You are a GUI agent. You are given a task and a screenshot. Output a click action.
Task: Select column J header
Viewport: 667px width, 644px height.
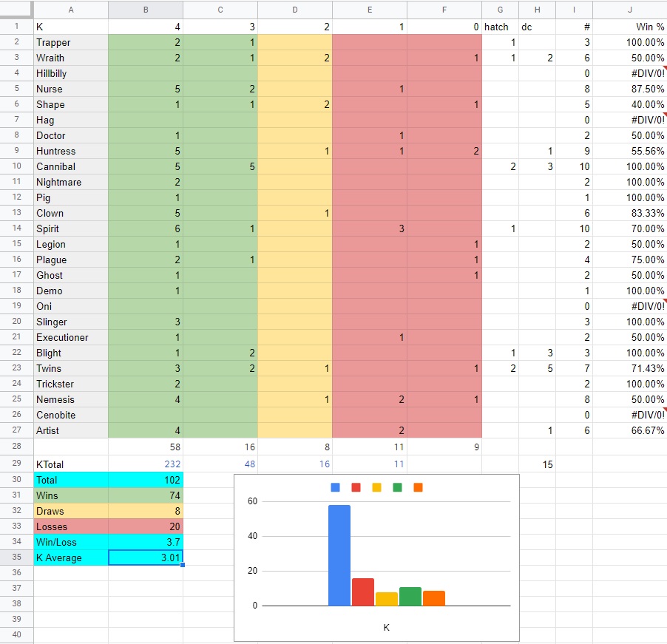(630, 10)
